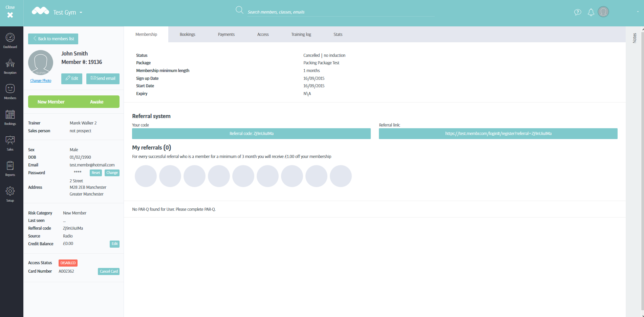
Task: Click the notifications bell icon
Action: 591,13
